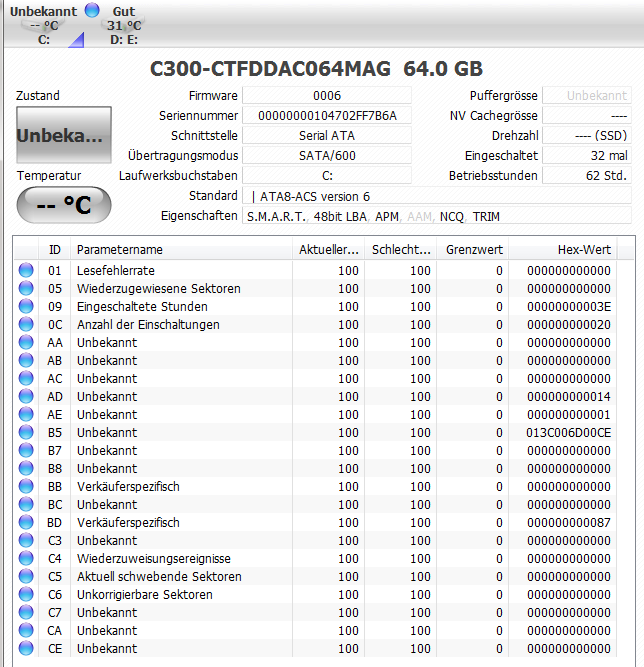Click status icon of attribute AB

[26, 360]
